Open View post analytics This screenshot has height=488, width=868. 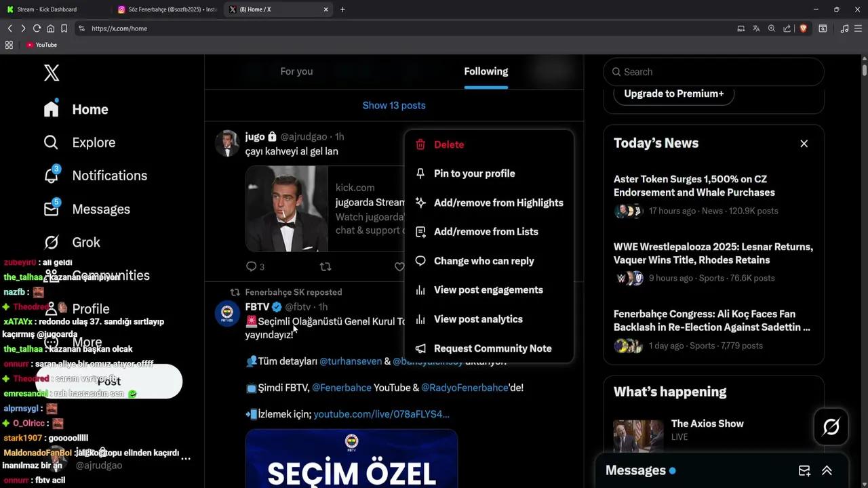tap(489, 319)
